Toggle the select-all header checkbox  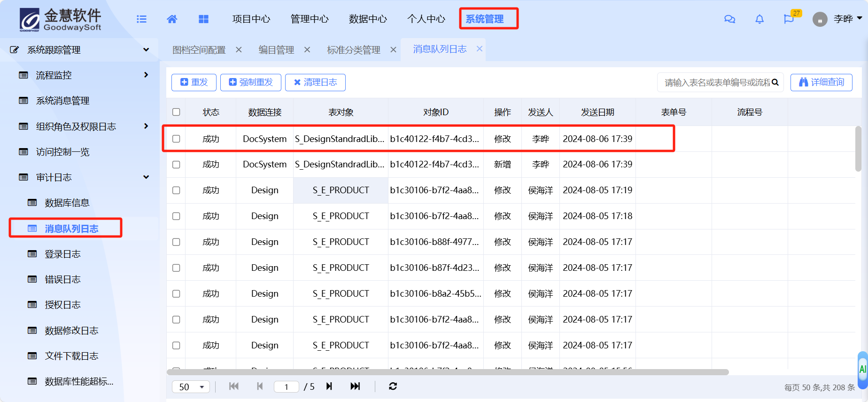point(176,112)
